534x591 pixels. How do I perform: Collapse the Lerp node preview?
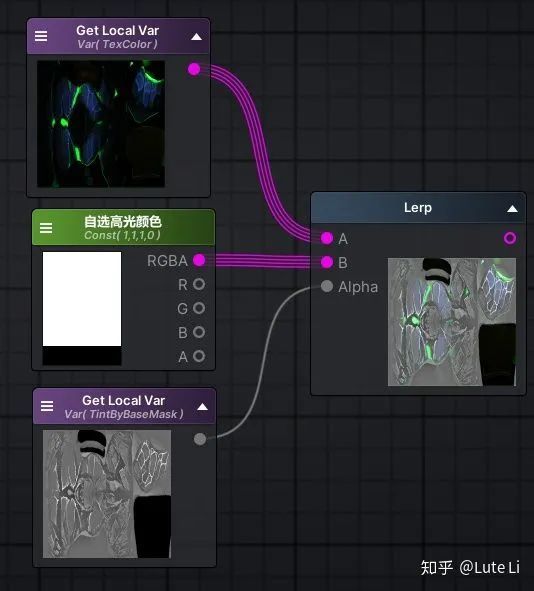pos(512,208)
